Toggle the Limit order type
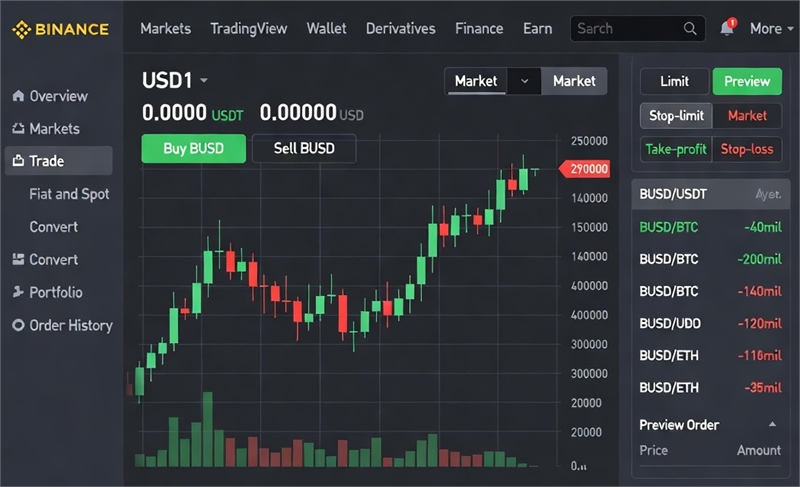The height and width of the screenshot is (487, 800). coord(674,81)
